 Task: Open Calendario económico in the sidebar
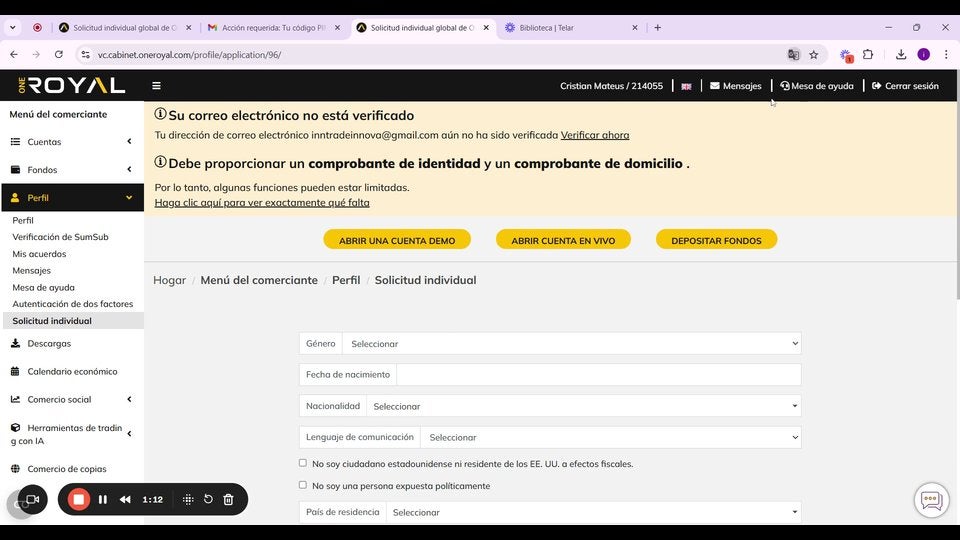pos(72,372)
